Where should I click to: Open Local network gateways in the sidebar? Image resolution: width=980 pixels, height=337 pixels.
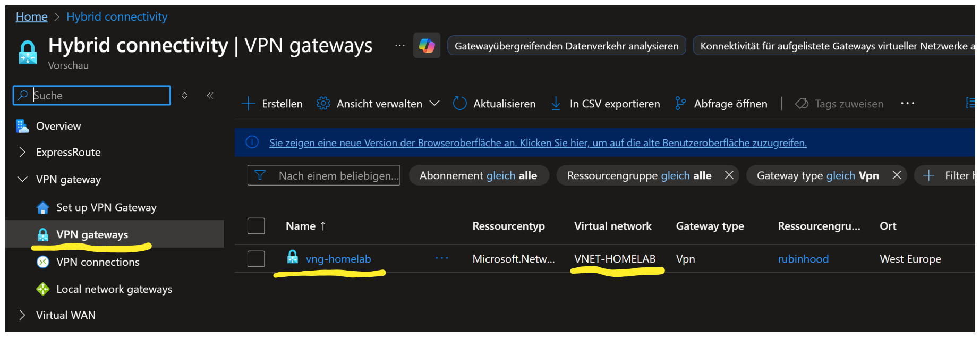(114, 289)
